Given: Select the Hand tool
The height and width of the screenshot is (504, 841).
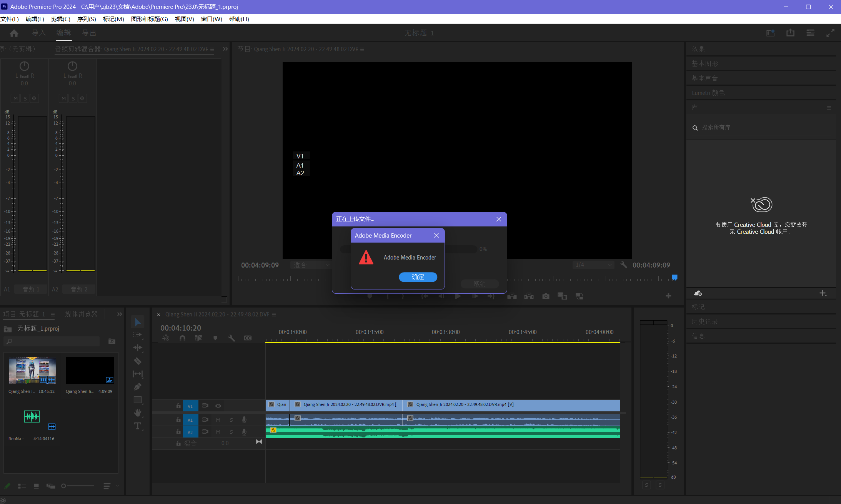Looking at the screenshot, I should 138,413.
